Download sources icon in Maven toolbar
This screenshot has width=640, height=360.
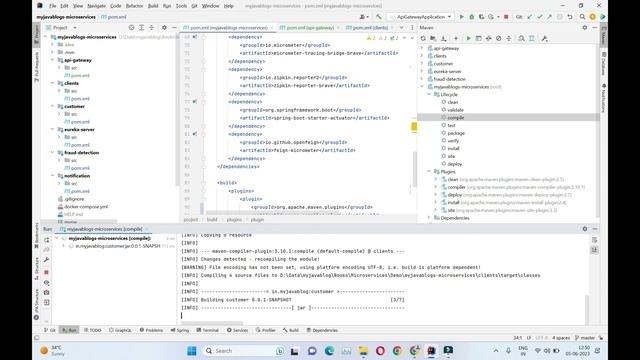443,38
